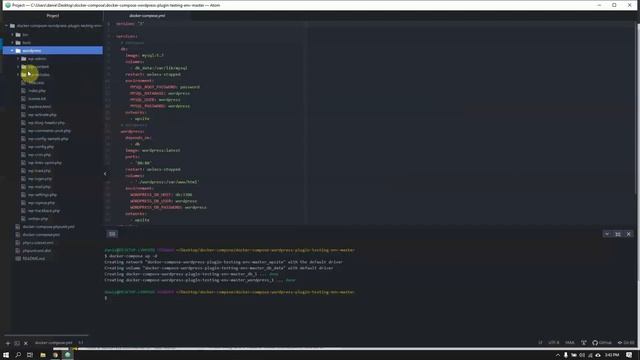640x360 pixels.
Task: Open the Windows Start menu
Action: [6, 356]
